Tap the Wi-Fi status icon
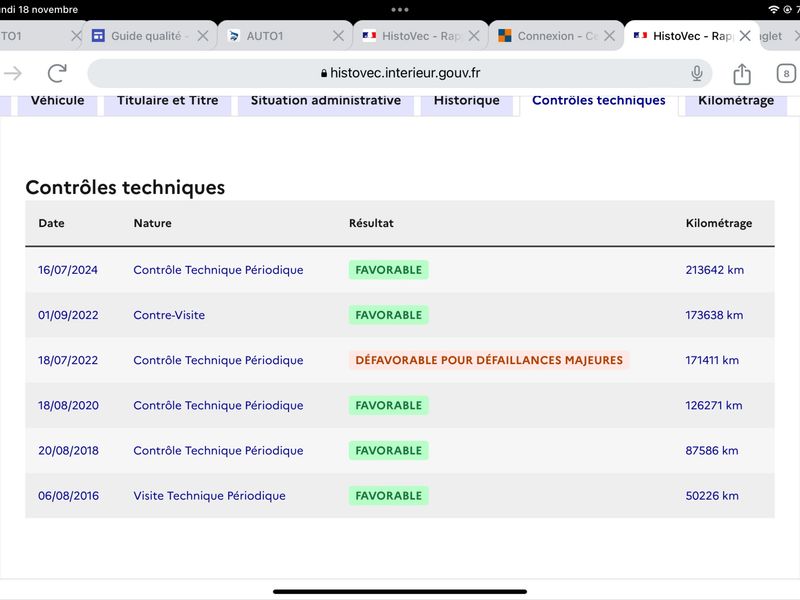Image resolution: width=800 pixels, height=600 pixels. (x=774, y=9)
